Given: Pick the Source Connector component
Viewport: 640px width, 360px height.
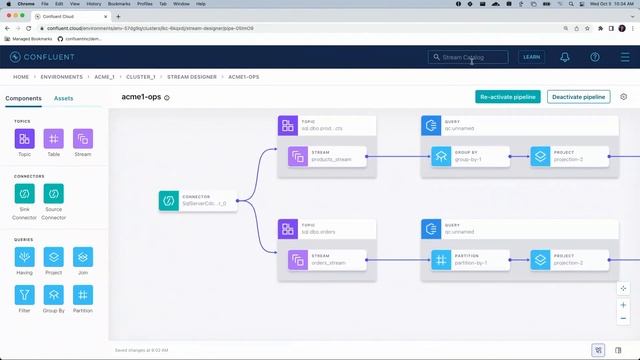Looking at the screenshot, I should (x=53, y=193).
